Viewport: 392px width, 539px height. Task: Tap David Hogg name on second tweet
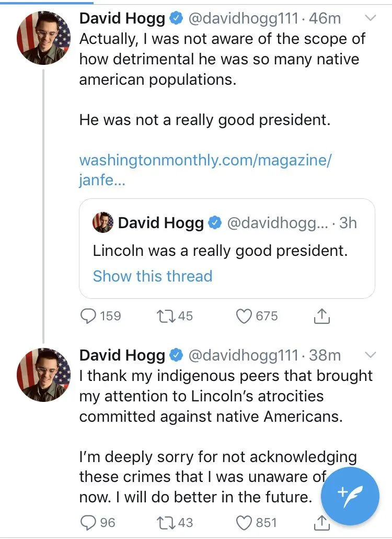(122, 356)
